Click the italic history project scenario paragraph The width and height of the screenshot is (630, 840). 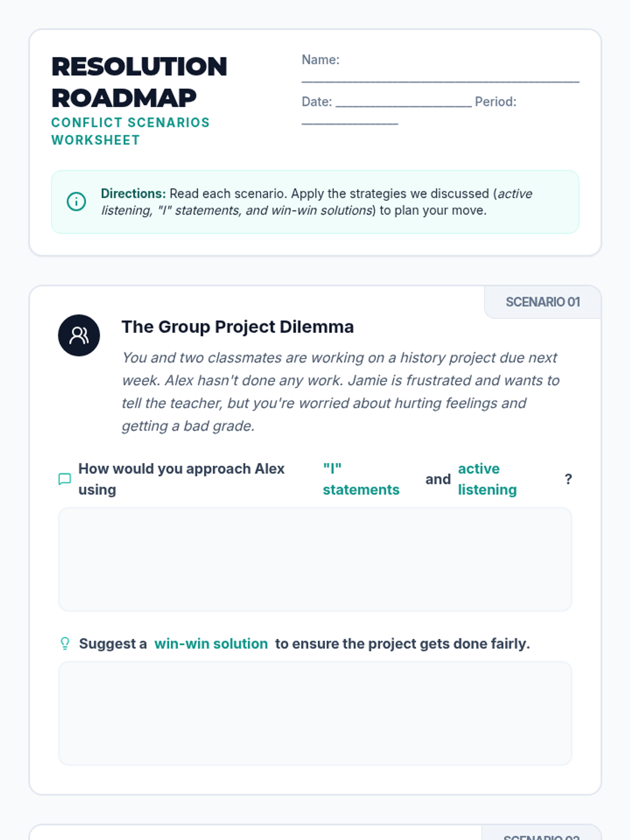tap(341, 392)
